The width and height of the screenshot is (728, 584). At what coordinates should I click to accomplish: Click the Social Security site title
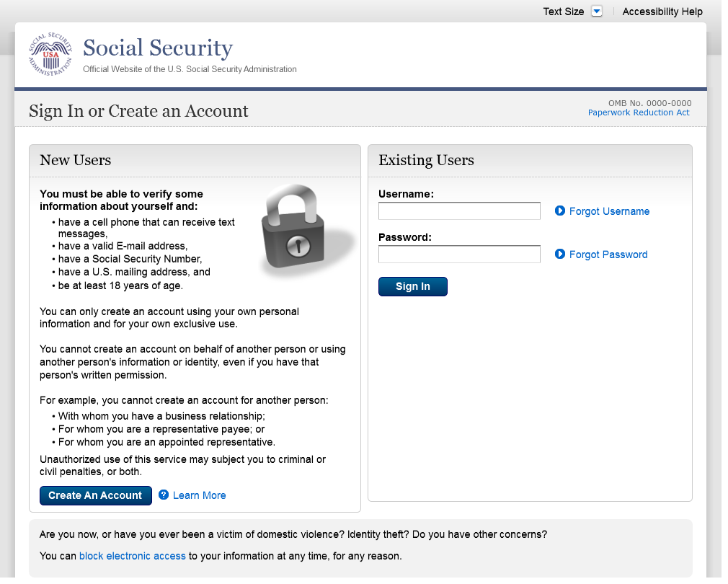158,48
